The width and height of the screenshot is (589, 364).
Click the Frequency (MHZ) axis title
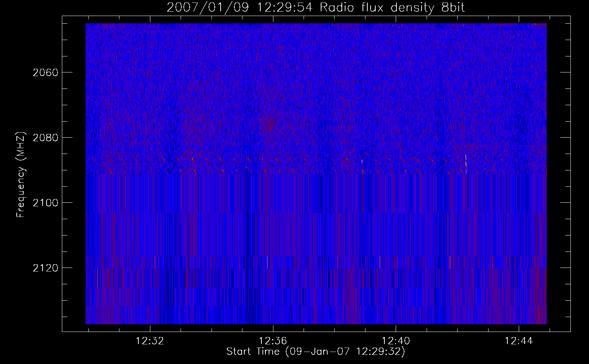[x=21, y=175]
